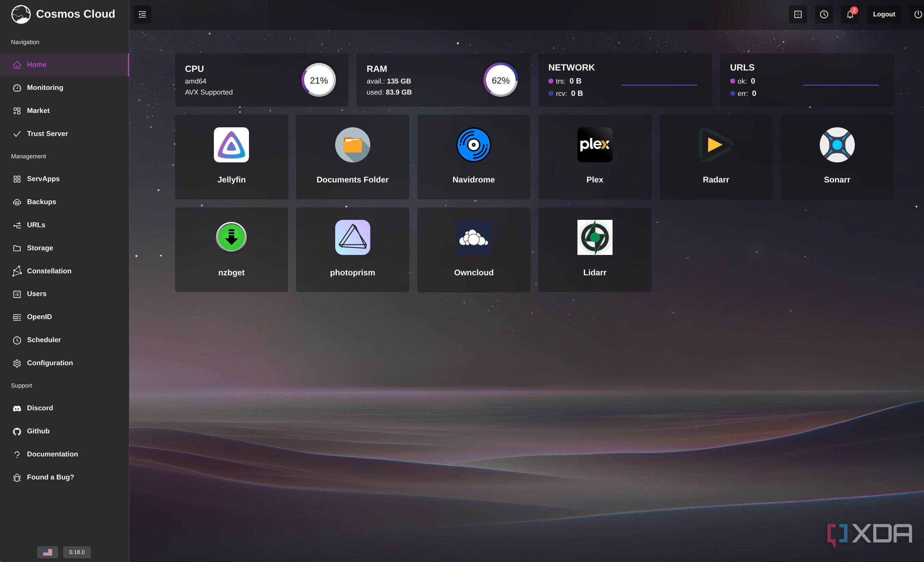Click the terminal window icon in header
Screen dimensions: 924x562
798,14
